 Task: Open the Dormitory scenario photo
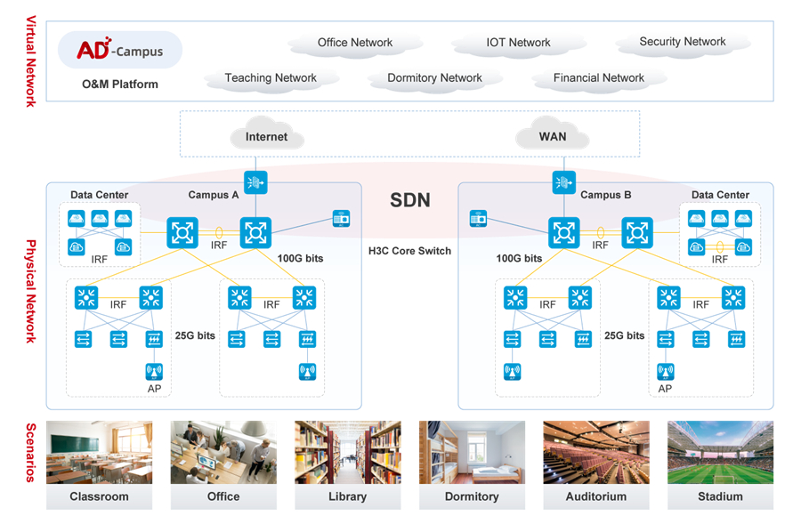pos(472,452)
